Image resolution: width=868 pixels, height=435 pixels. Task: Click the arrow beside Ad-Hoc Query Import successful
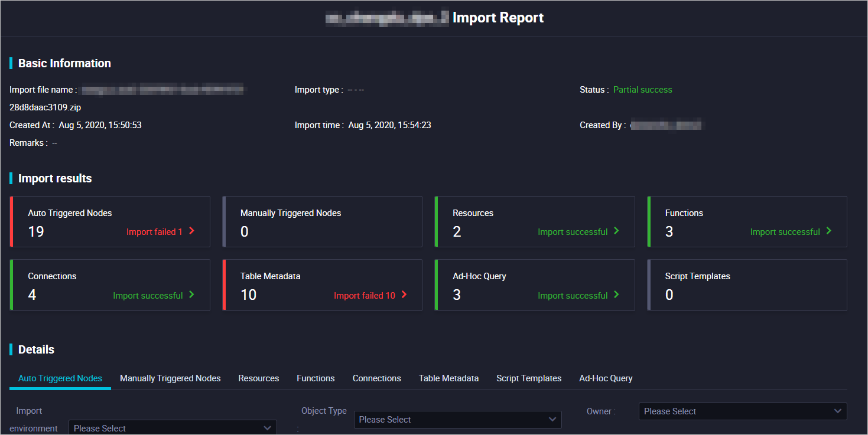click(x=616, y=295)
